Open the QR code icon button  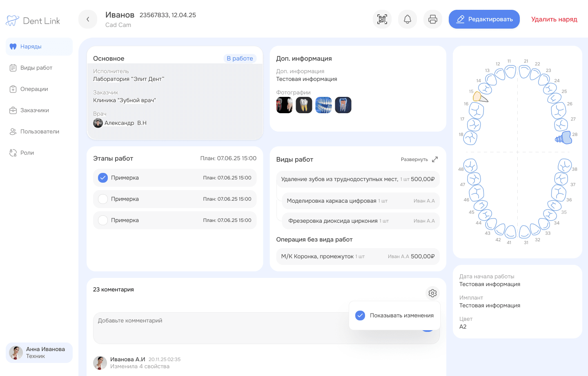coord(382,19)
